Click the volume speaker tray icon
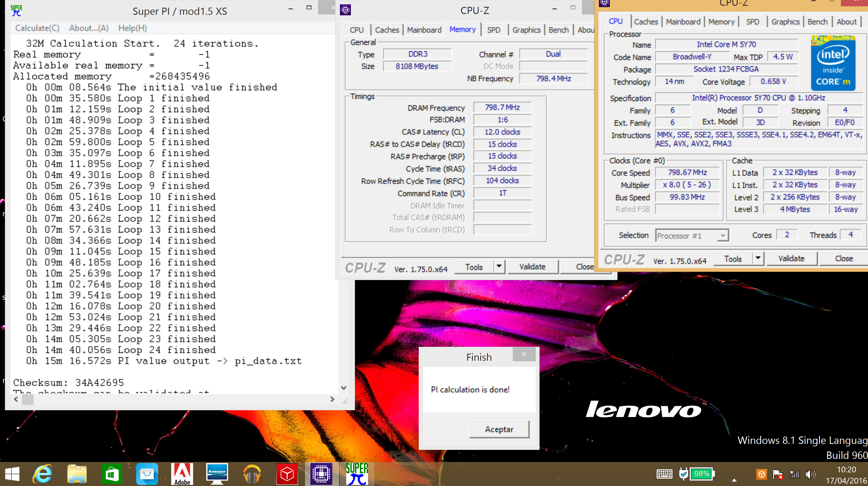The image size is (868, 486). 810,475
